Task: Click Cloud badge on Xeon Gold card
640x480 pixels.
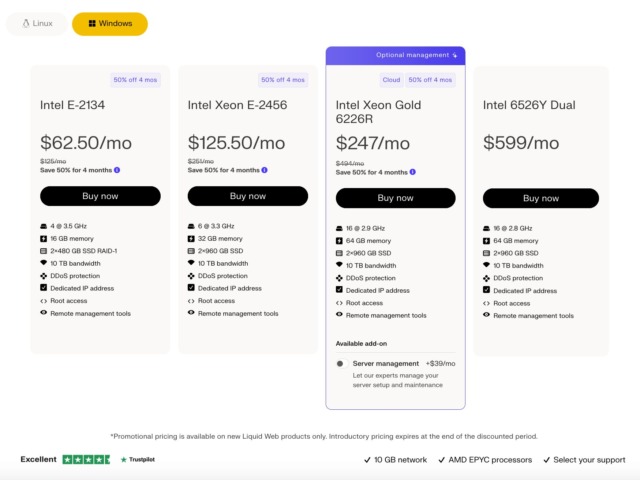Action: 391,80
